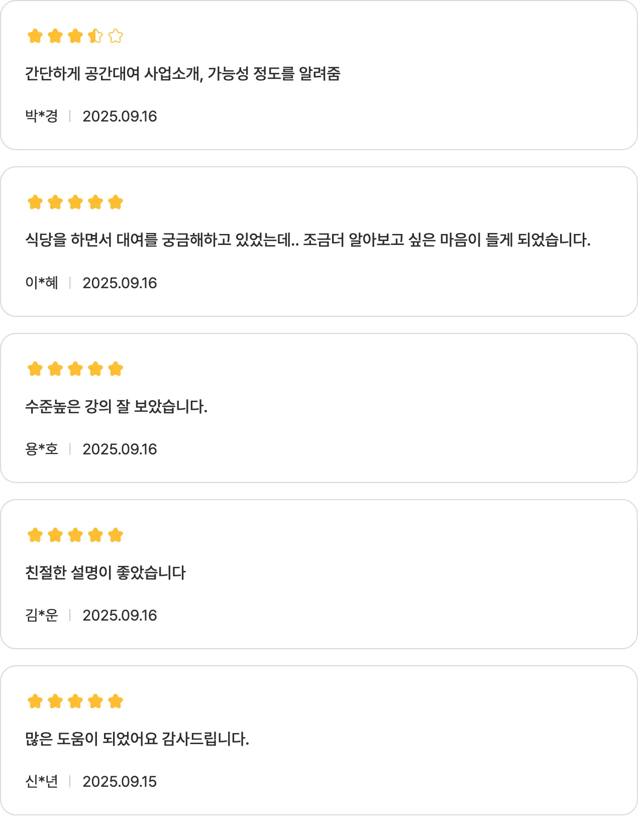
Task: Select the third star in 김*운's rating
Action: pos(75,535)
